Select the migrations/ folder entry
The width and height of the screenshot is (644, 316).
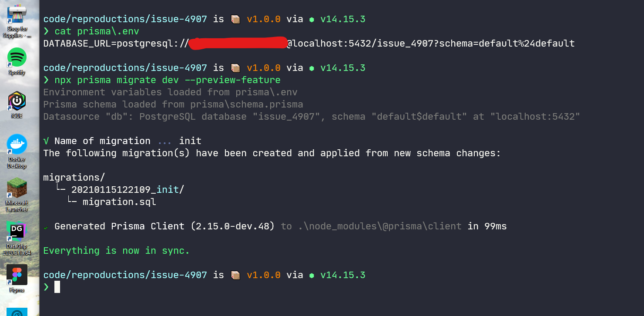pos(73,177)
